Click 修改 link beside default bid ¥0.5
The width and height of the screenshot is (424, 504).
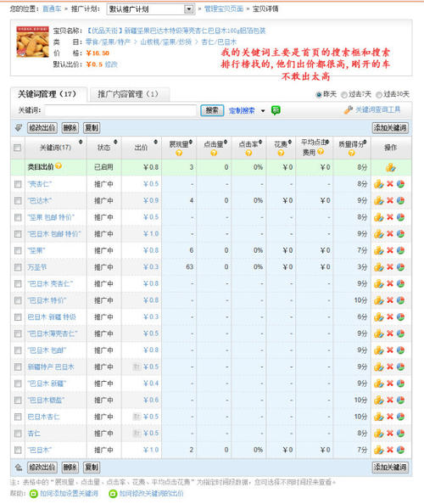coord(111,64)
